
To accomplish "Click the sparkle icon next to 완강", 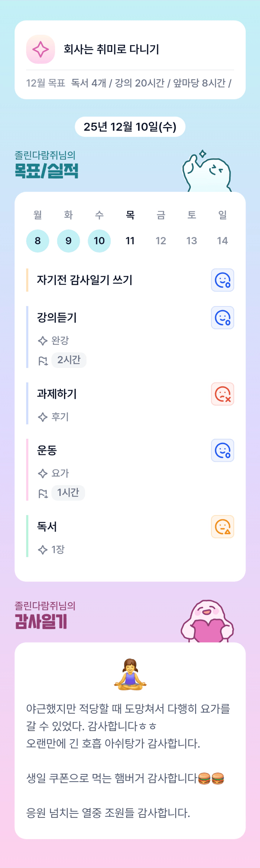I will pyautogui.click(x=43, y=341).
